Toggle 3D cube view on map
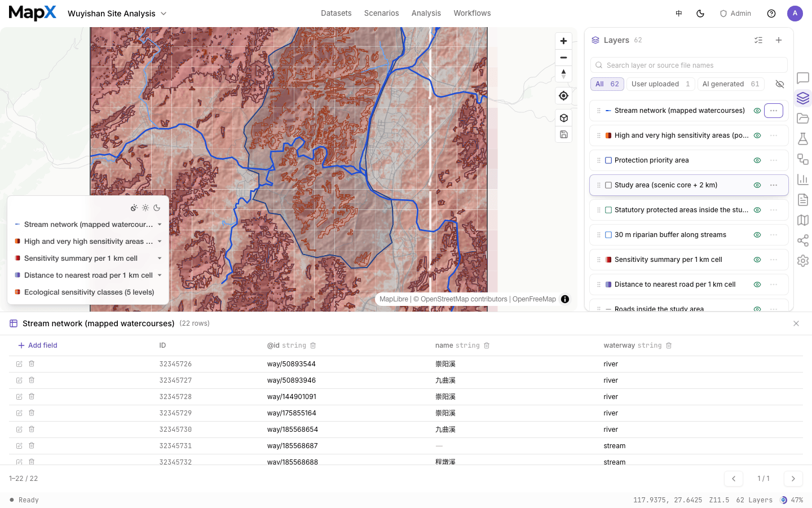812x508 pixels. (x=563, y=118)
